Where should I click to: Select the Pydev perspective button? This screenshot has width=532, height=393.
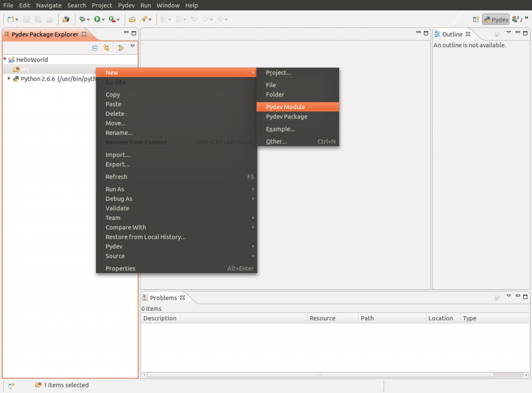496,20
